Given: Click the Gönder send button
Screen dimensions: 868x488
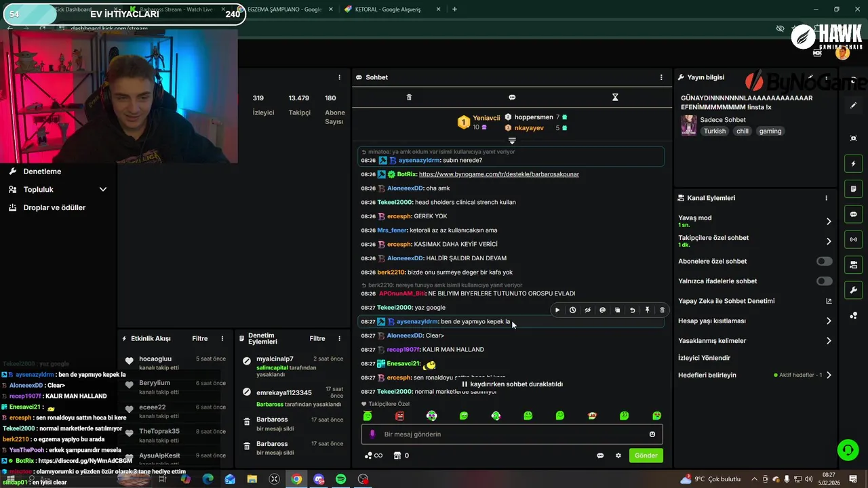Looking at the screenshot, I should [646, 455].
